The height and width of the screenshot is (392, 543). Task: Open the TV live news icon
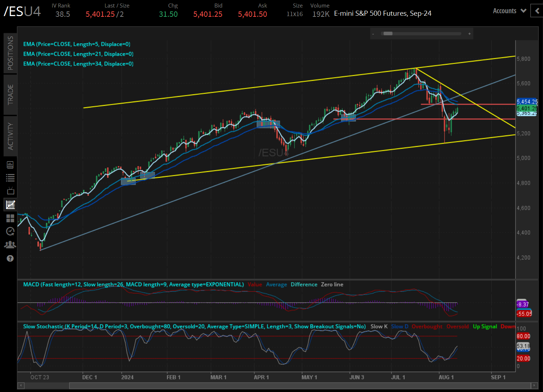10,190
